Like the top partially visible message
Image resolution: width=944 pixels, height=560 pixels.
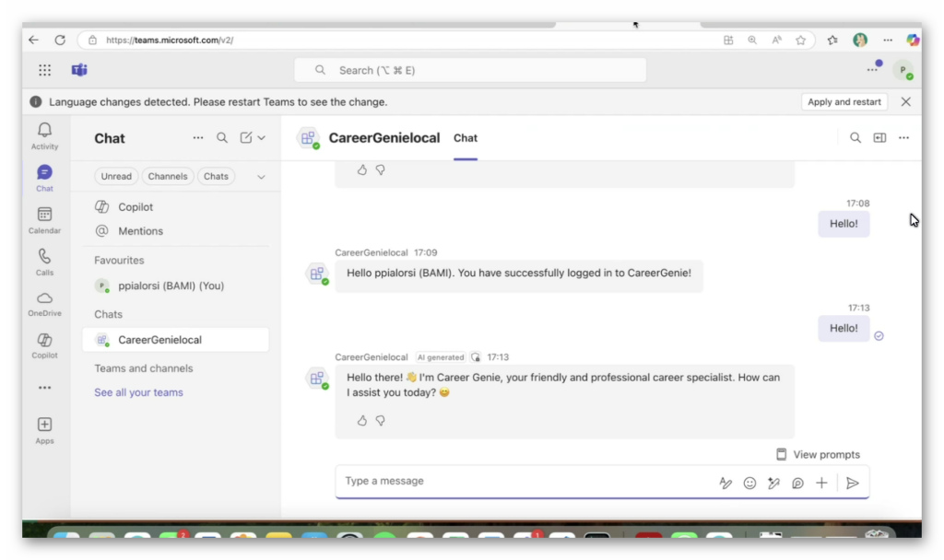point(361,170)
